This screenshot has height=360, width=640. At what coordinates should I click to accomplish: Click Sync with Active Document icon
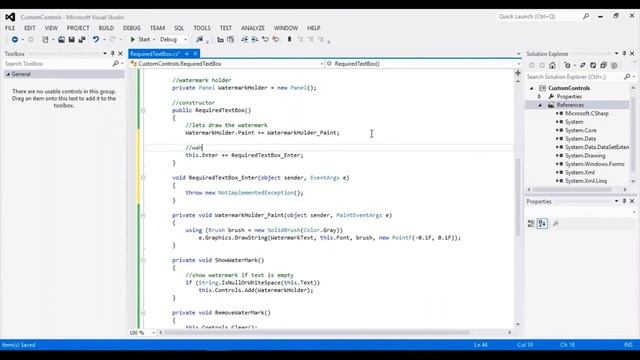(x=582, y=65)
